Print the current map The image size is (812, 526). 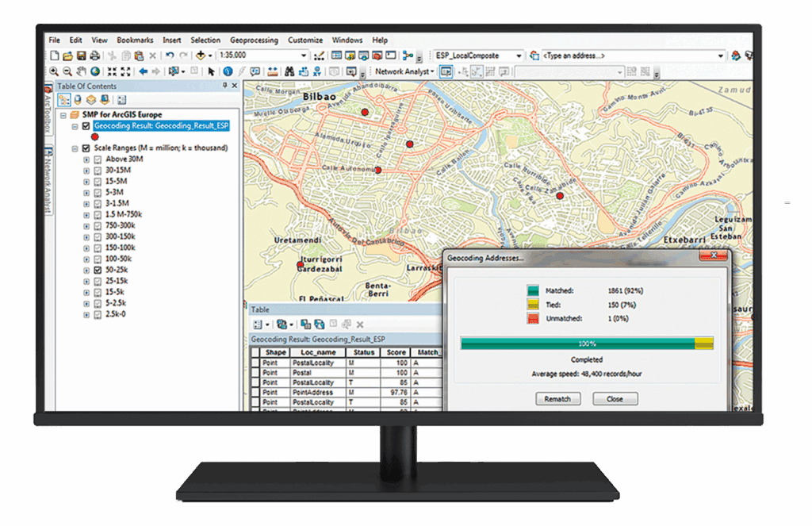click(95, 56)
